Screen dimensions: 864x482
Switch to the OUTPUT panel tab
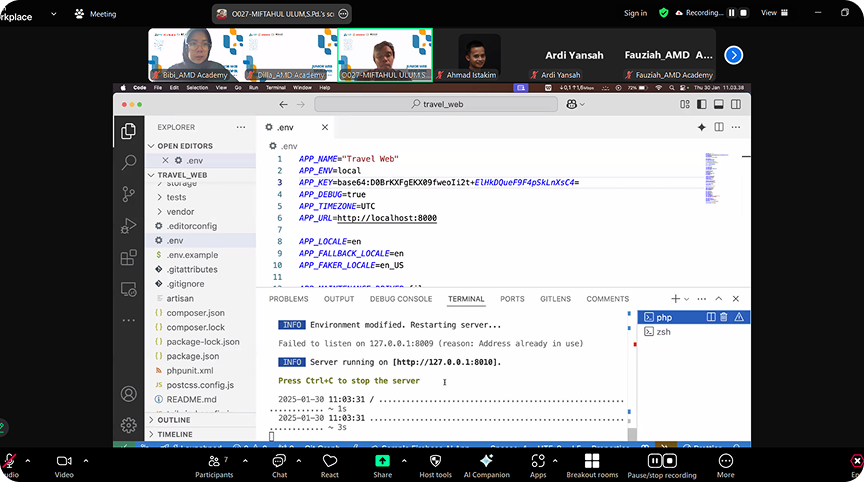339,299
